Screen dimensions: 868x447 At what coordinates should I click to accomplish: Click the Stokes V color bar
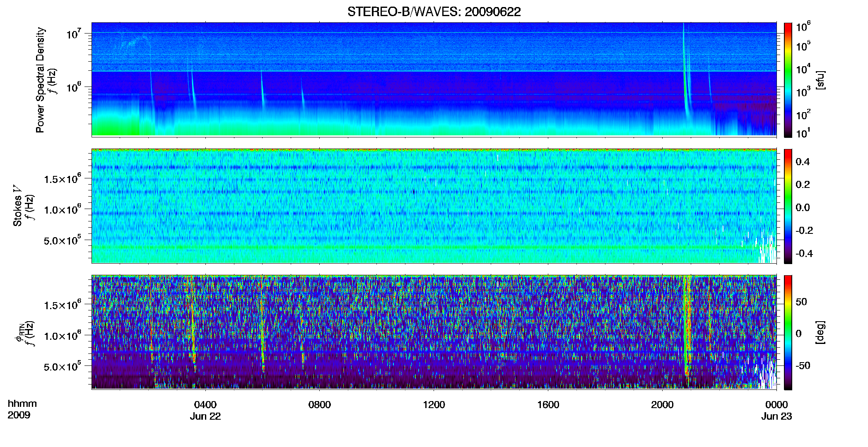(788, 206)
